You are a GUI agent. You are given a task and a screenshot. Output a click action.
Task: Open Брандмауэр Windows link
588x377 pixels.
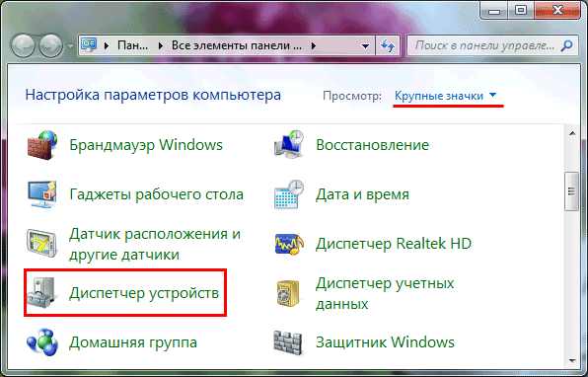click(x=146, y=145)
